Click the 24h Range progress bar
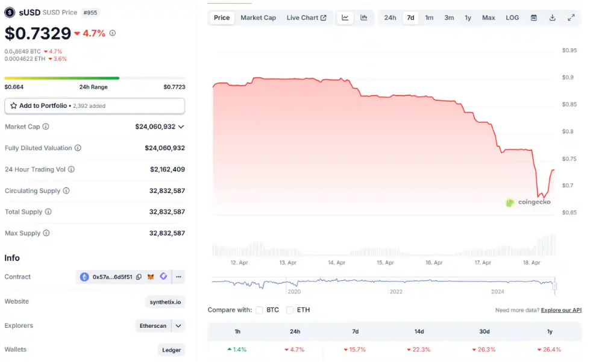 tap(95, 78)
